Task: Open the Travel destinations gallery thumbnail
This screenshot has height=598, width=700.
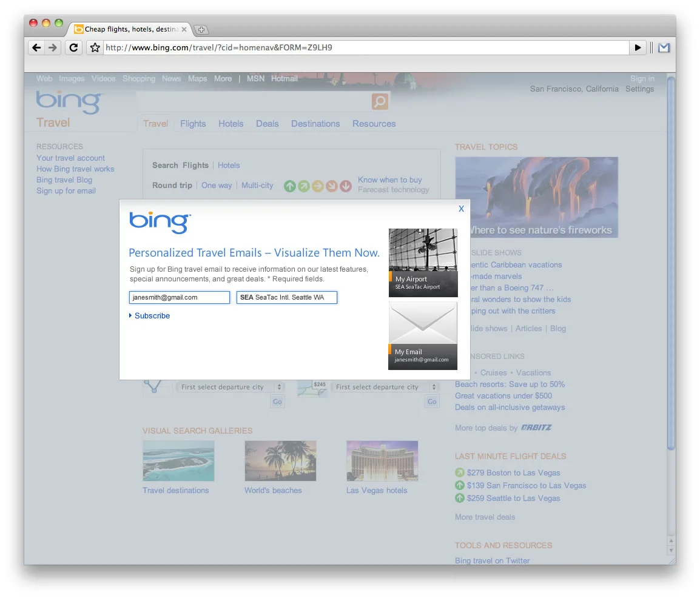Action: click(178, 461)
